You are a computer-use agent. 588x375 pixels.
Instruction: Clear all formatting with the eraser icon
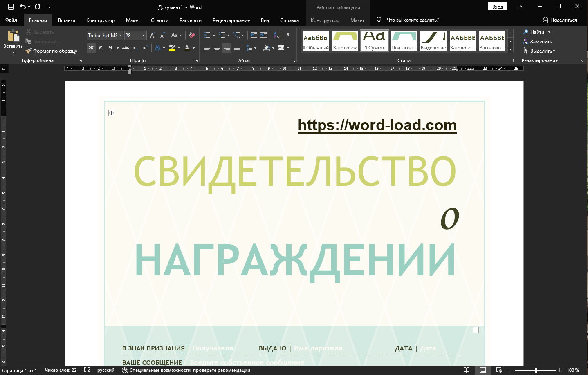[192, 36]
